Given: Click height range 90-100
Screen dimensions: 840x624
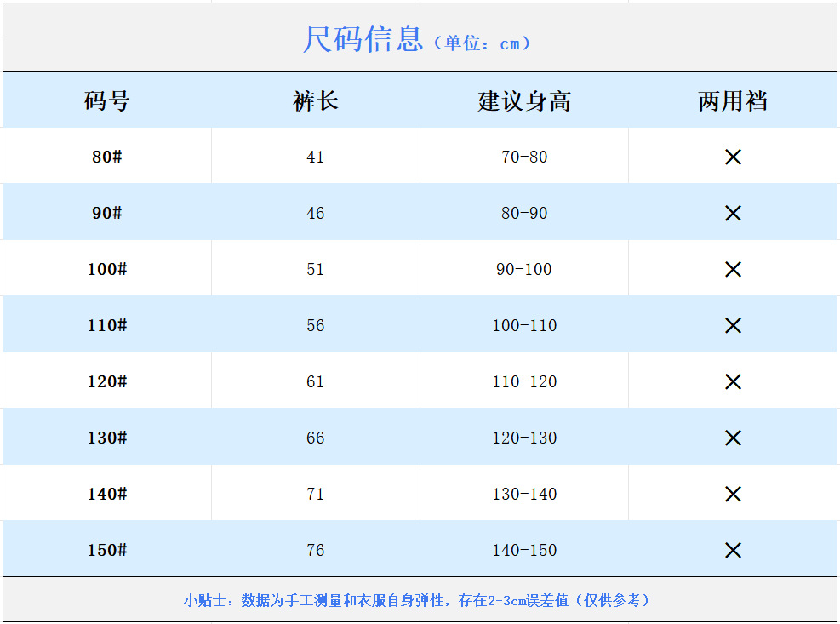Looking at the screenshot, I should coord(524,269).
